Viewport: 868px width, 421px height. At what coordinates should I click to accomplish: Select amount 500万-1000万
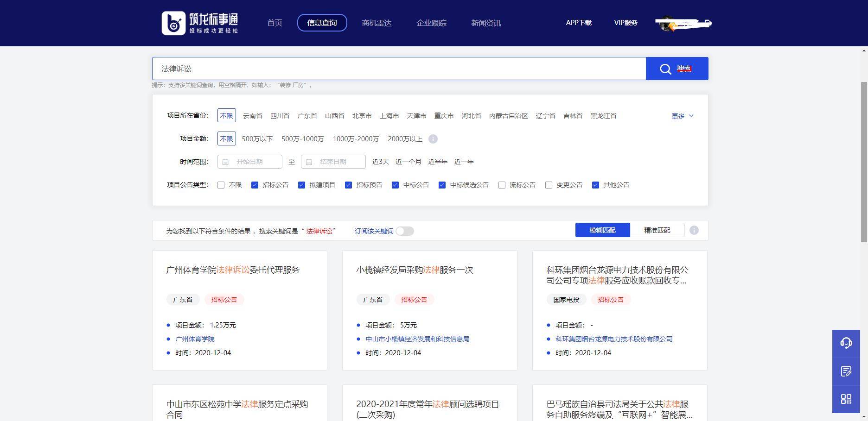[302, 139]
